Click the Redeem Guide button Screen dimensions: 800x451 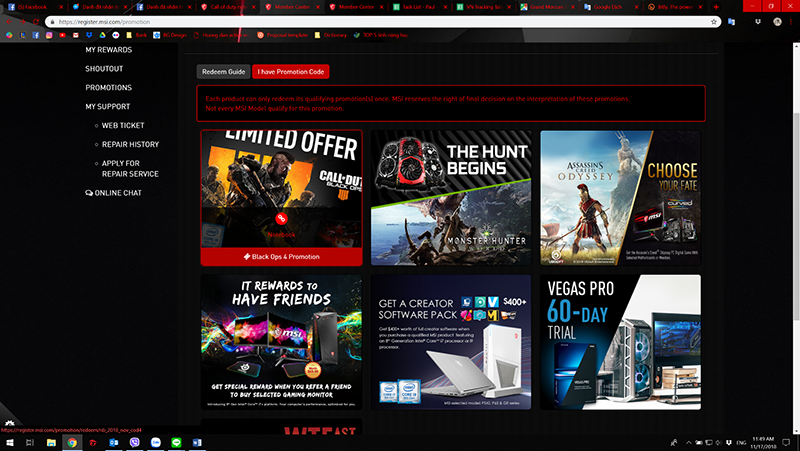223,71
